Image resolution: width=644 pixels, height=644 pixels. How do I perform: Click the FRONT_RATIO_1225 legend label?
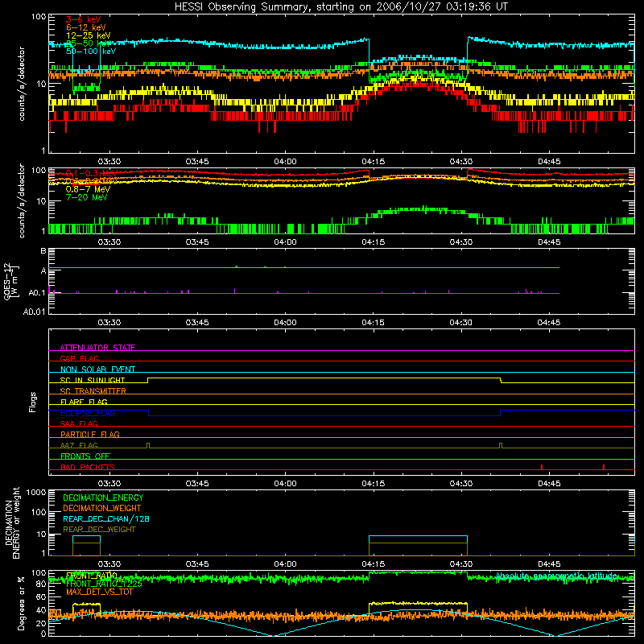[x=104, y=584]
